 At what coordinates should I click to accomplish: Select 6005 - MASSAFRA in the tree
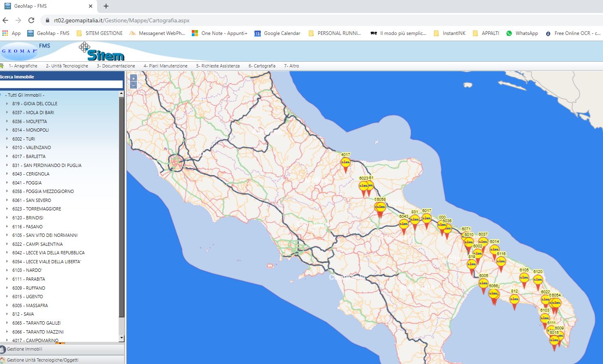pyautogui.click(x=30, y=305)
